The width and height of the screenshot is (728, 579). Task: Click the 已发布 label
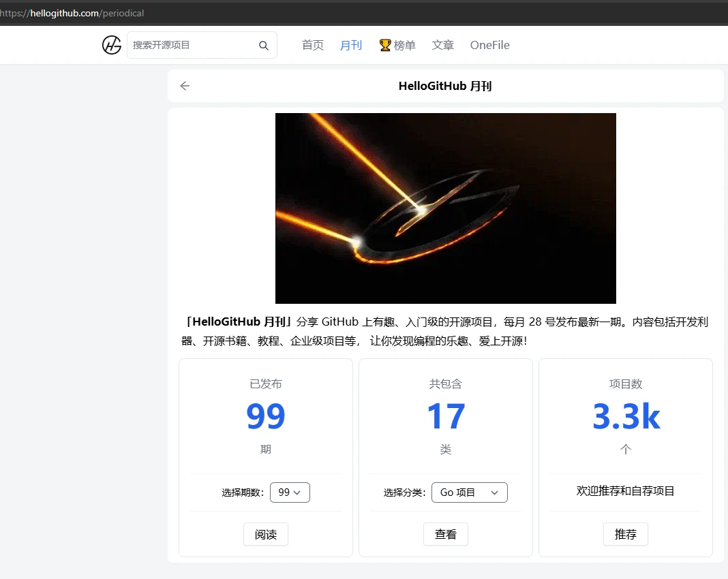point(266,384)
